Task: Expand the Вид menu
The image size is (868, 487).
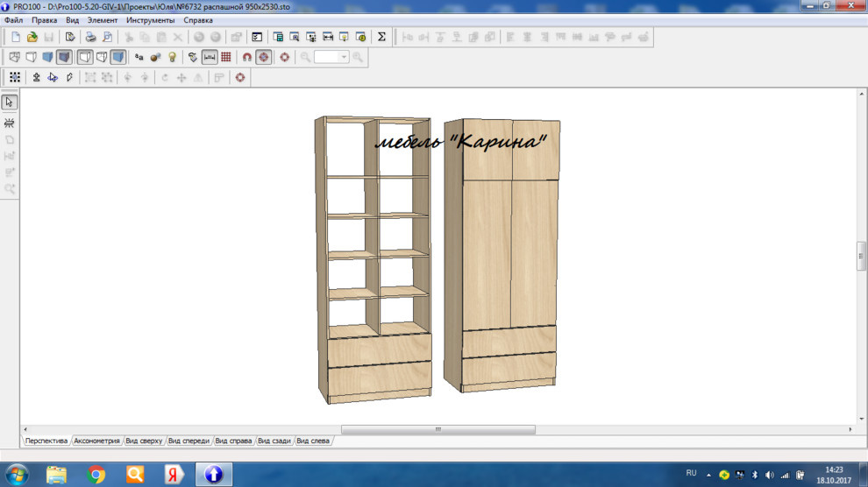Action: pyautogui.click(x=72, y=20)
